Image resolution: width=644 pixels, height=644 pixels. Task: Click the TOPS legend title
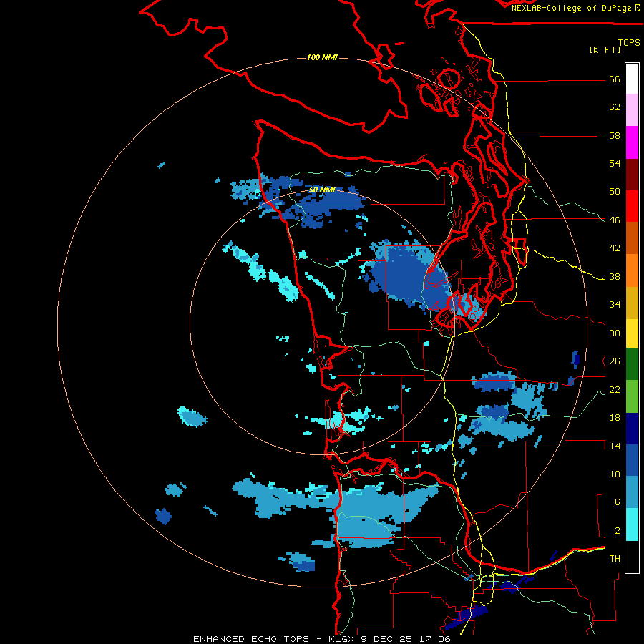click(629, 43)
